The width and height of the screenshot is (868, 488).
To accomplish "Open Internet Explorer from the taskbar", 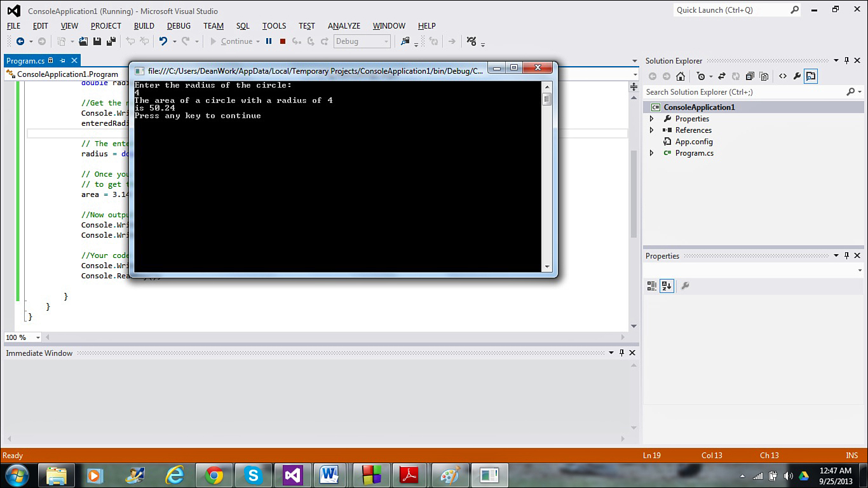I will click(x=175, y=475).
